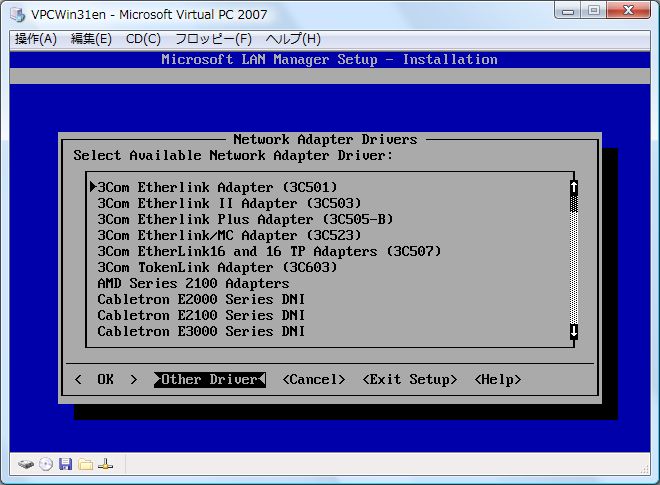Click the shared folder status icon
660x485 pixels.
click(85, 464)
